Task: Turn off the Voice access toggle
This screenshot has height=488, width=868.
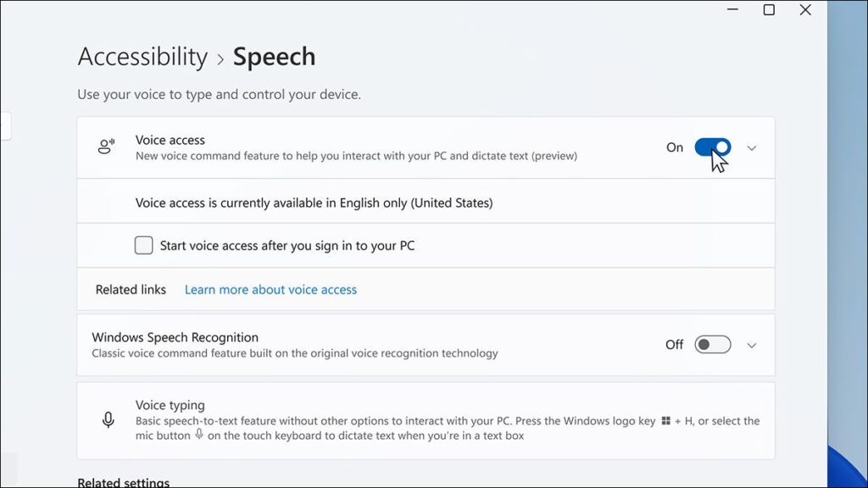Action: [712, 147]
